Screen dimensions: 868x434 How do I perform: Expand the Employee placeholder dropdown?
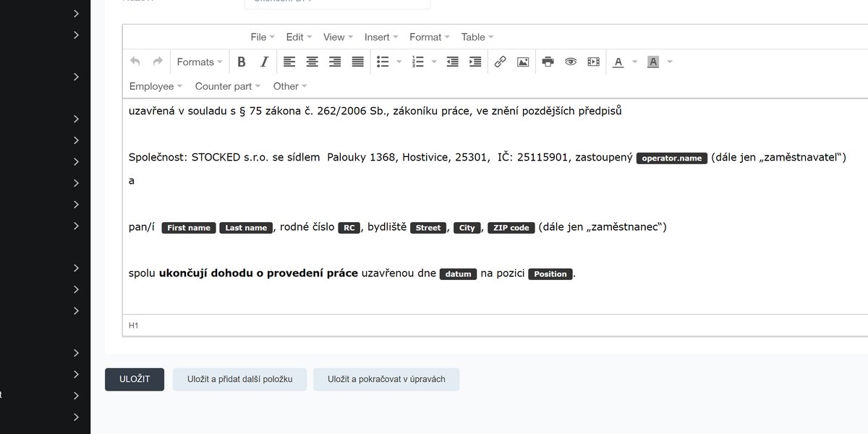[156, 86]
